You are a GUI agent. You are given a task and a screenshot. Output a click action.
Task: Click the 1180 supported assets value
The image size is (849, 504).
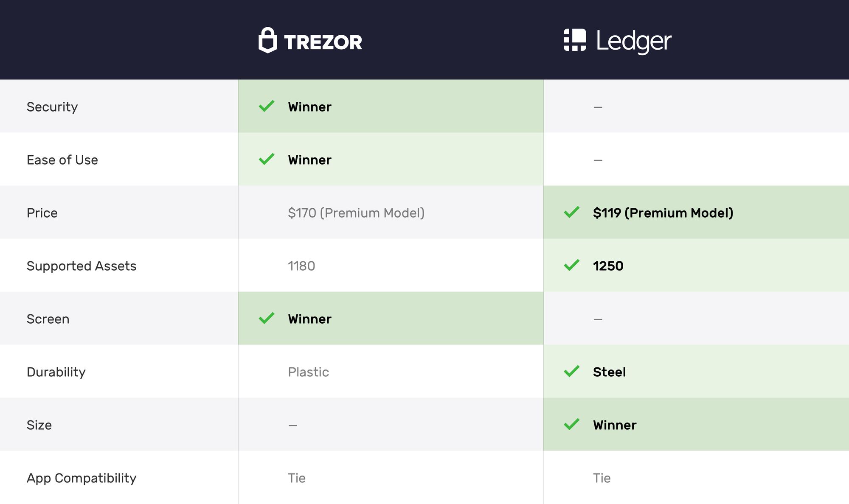coord(301,266)
